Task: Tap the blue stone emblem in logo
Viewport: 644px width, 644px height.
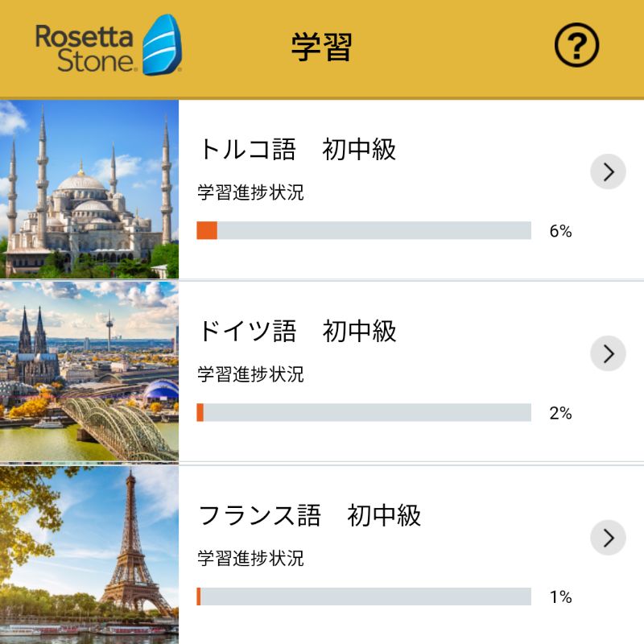Action: (x=163, y=45)
